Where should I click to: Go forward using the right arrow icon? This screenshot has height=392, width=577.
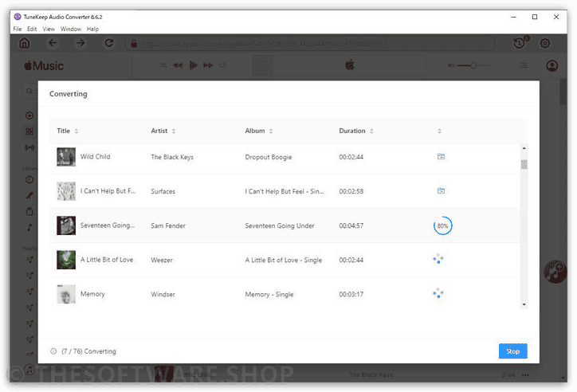click(x=80, y=43)
